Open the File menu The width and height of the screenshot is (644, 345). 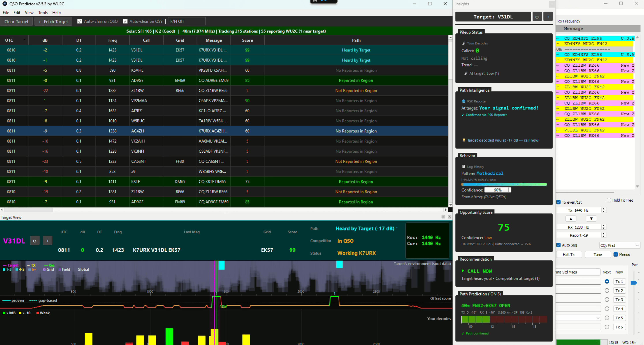(x=6, y=13)
